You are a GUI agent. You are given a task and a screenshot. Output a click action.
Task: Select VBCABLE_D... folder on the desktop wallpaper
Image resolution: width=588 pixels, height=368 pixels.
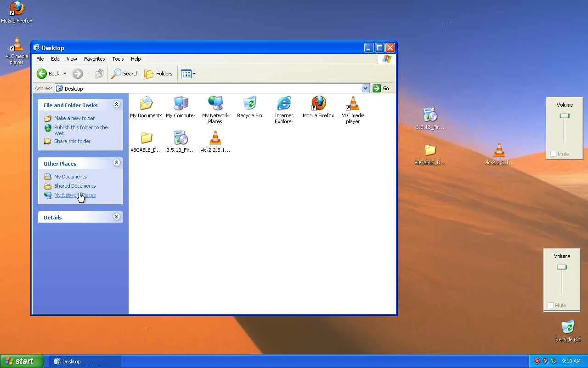[x=430, y=155]
